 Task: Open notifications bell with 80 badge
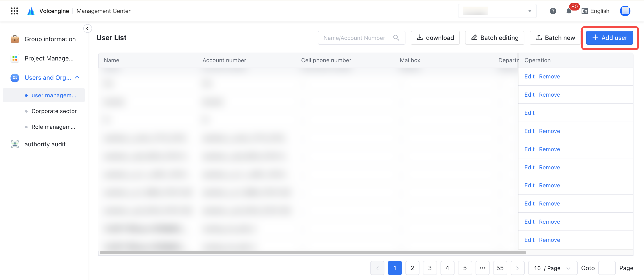click(x=569, y=11)
